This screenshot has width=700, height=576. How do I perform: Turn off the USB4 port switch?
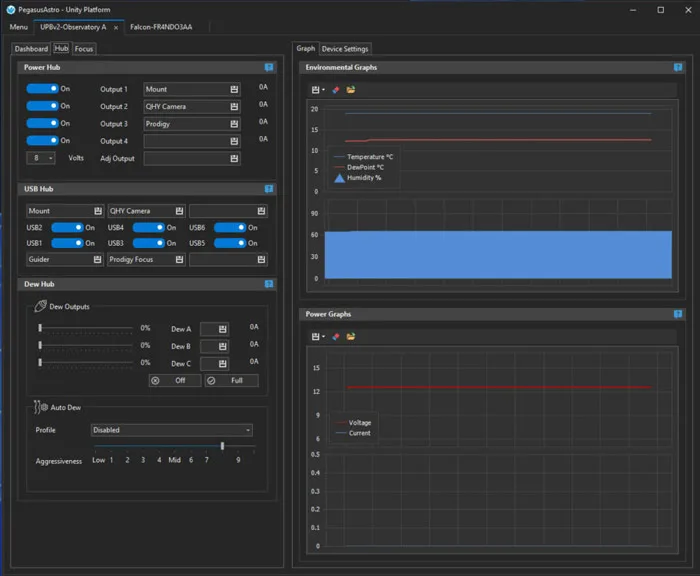148,228
